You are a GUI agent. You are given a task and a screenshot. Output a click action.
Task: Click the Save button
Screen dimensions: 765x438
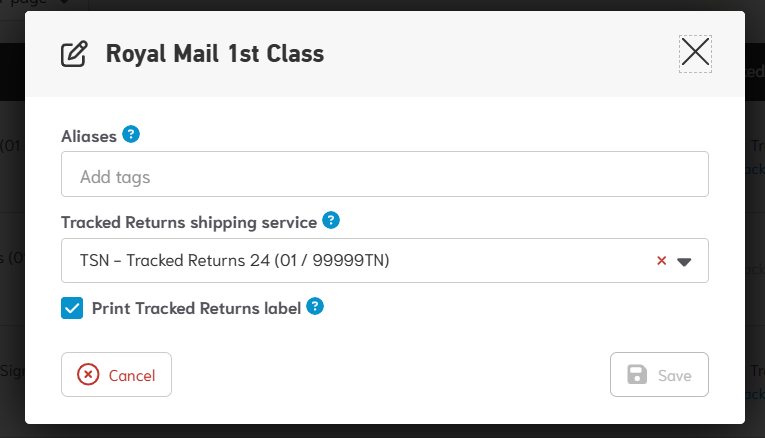659,375
